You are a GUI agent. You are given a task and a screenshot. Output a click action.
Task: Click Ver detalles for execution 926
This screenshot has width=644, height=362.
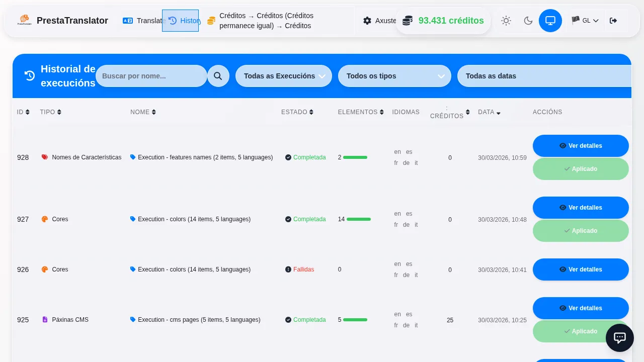click(580, 269)
